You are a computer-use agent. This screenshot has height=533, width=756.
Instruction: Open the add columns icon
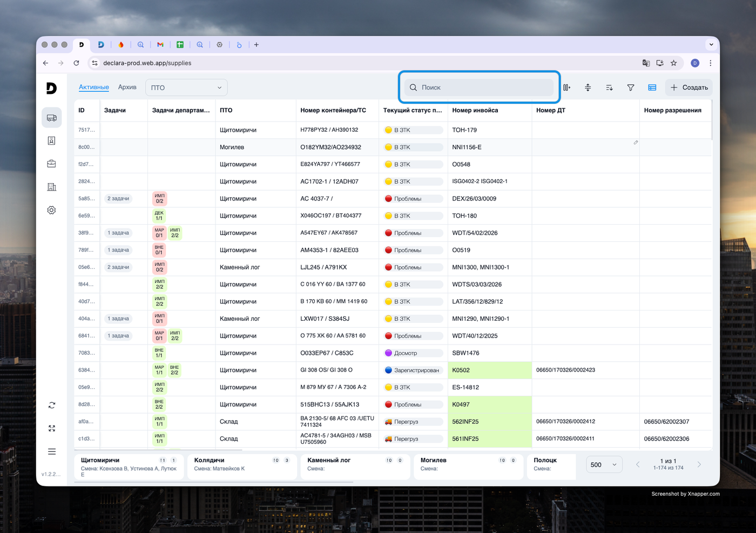566,87
